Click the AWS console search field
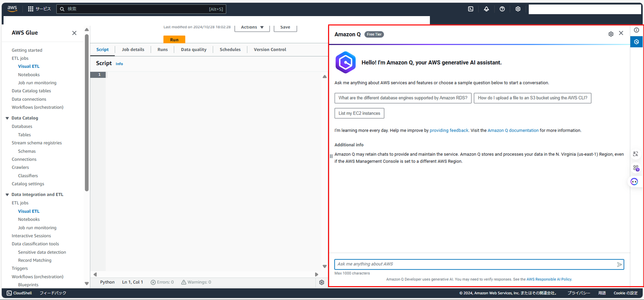644x300 pixels. [x=141, y=9]
